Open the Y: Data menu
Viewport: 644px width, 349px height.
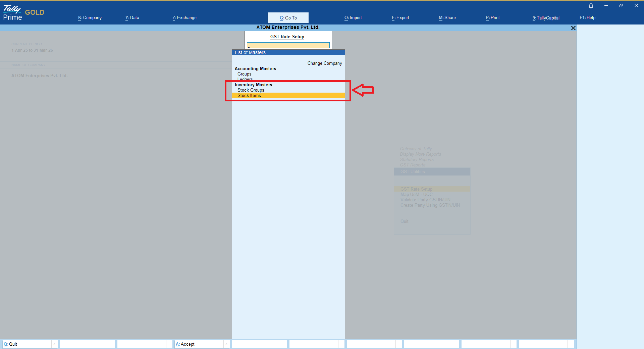tap(132, 18)
